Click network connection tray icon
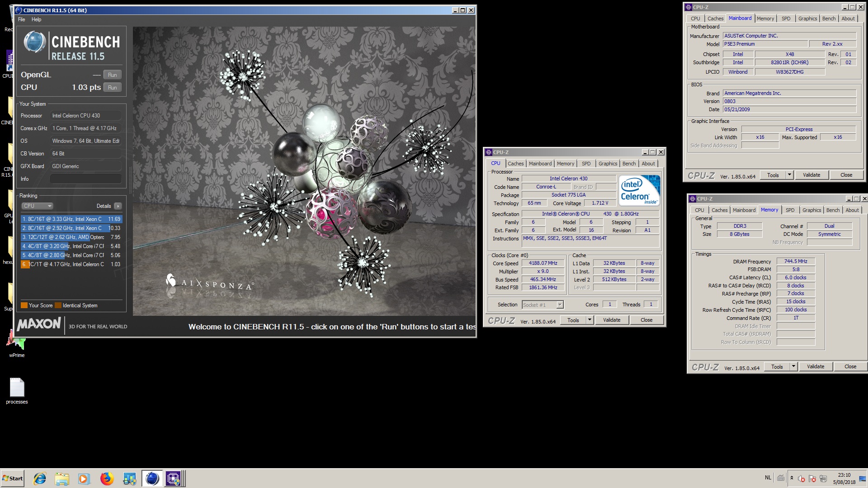Screen dimensions: 868x488 (823, 479)
